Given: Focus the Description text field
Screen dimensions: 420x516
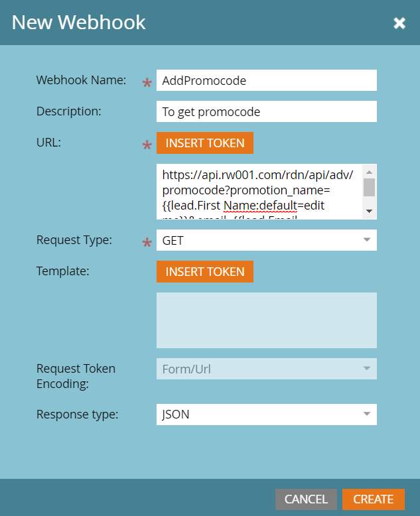Looking at the screenshot, I should point(266,112).
